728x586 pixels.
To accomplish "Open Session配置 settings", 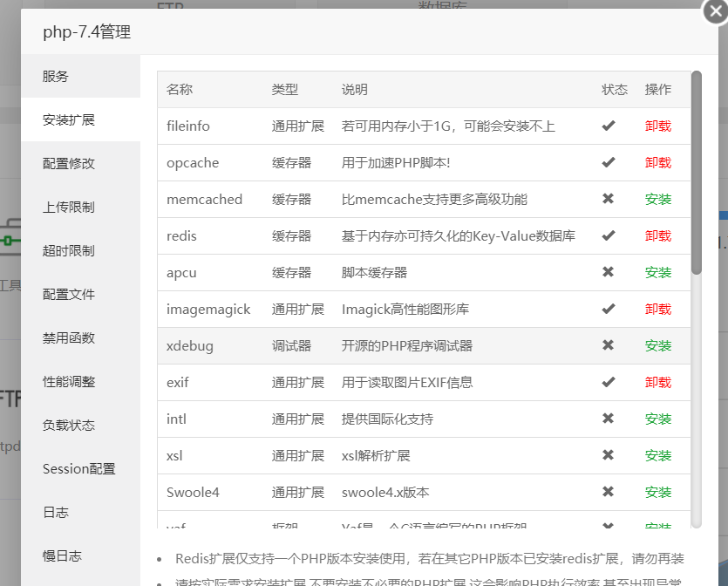I will click(78, 468).
